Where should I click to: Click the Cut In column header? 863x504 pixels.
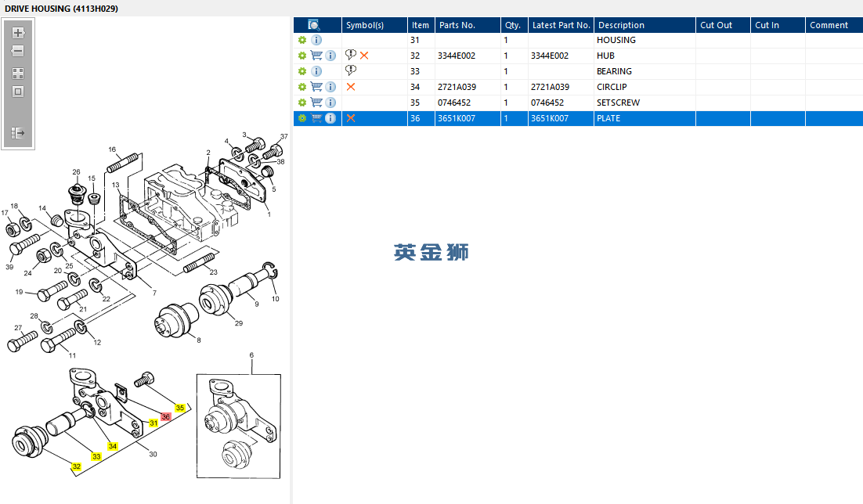tap(778, 25)
